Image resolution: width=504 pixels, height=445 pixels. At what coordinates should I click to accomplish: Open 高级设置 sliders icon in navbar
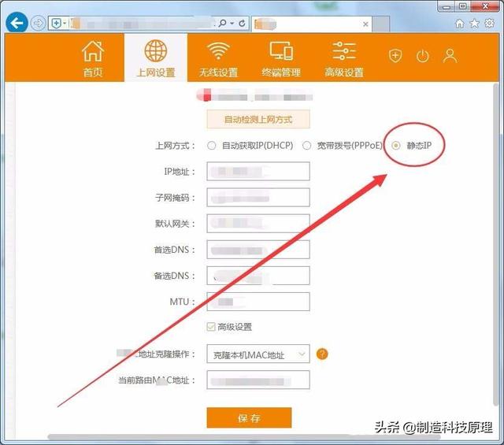tap(344, 53)
